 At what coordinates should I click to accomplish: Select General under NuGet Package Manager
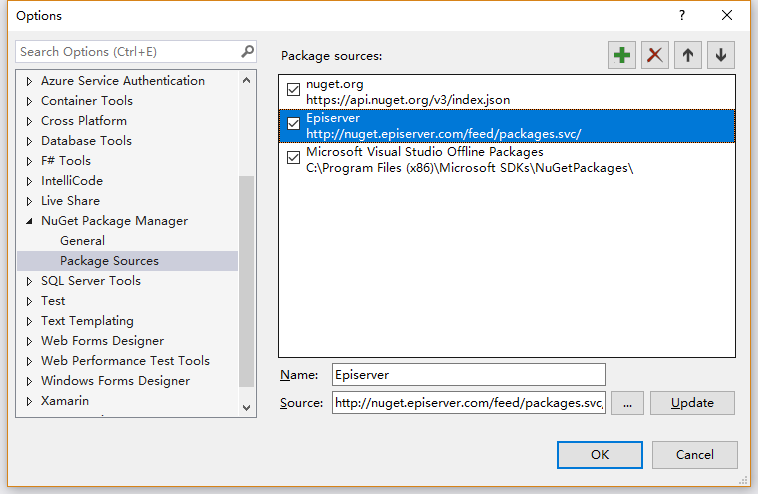pyautogui.click(x=82, y=241)
